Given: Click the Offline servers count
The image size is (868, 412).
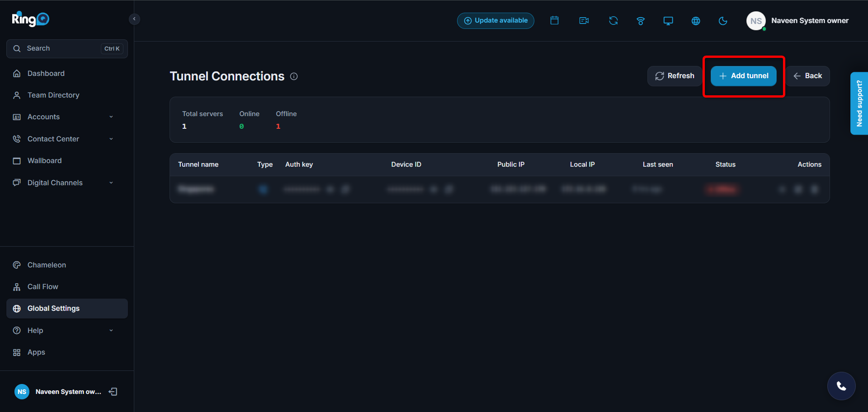Looking at the screenshot, I should point(278,126).
